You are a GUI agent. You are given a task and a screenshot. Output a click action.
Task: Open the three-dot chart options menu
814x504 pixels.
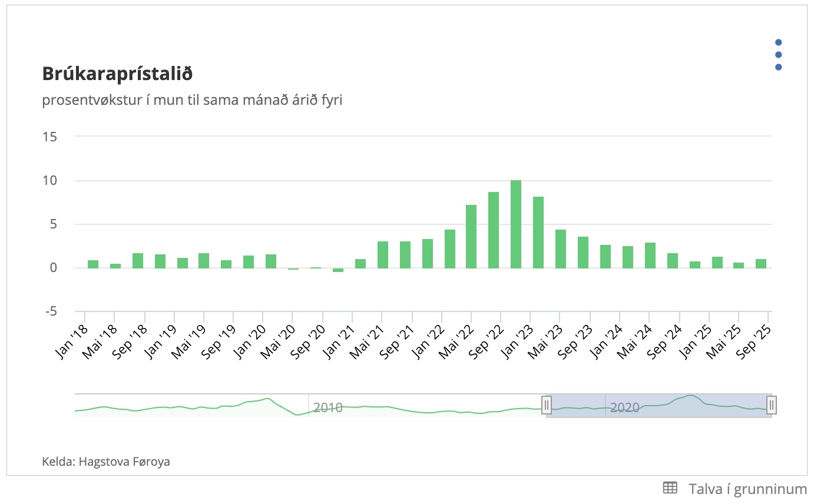778,55
